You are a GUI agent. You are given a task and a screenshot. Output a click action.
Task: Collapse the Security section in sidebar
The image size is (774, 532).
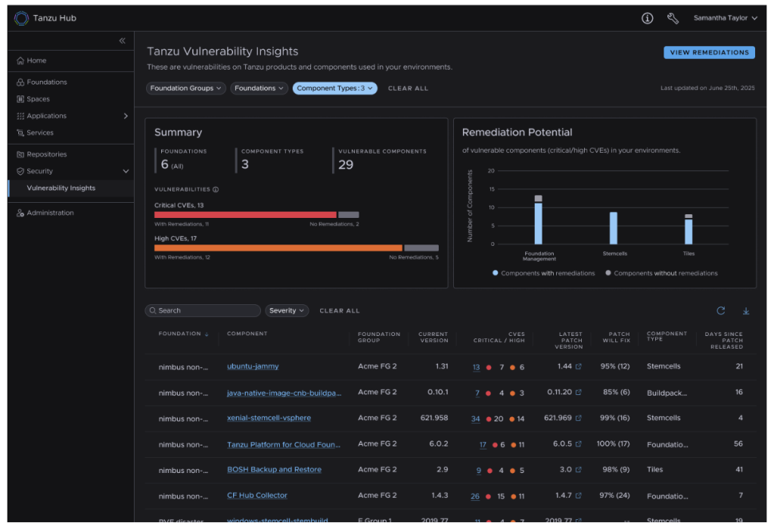point(126,171)
